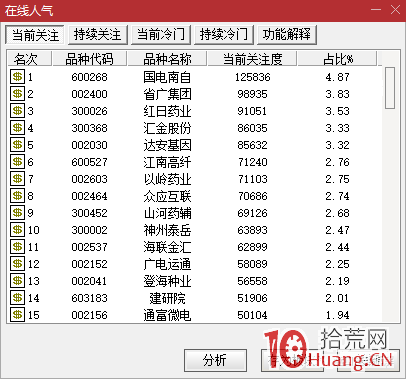Viewport: 406px width, 379px height.
Task: Sort by the 当前关注度 column header
Action: (x=252, y=59)
